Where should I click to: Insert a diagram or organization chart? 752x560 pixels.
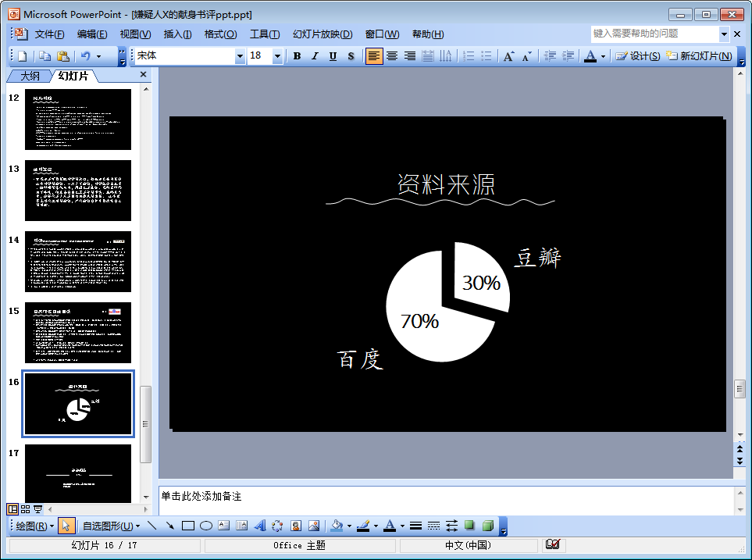pyautogui.click(x=277, y=526)
